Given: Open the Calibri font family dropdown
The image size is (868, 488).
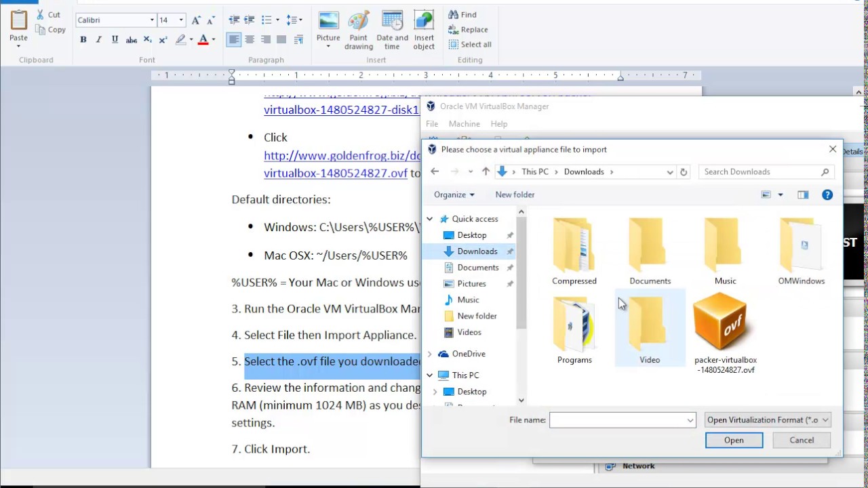Looking at the screenshot, I should click(x=152, y=20).
